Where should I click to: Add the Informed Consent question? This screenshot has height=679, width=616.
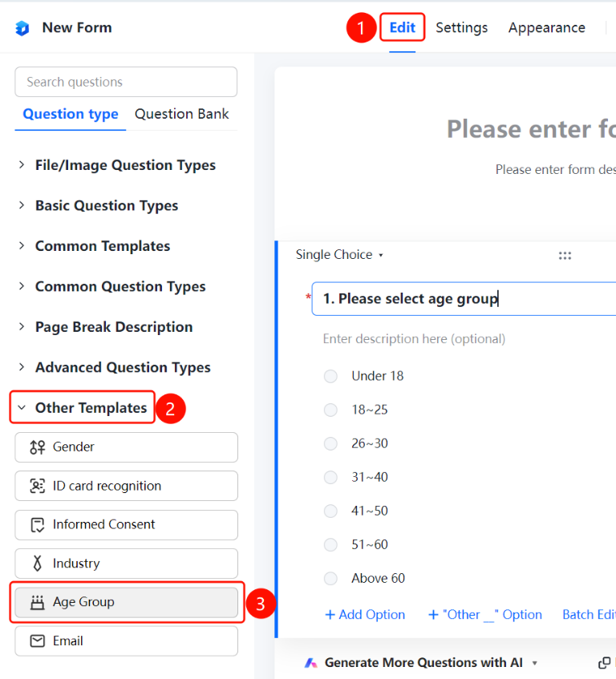[x=126, y=525]
